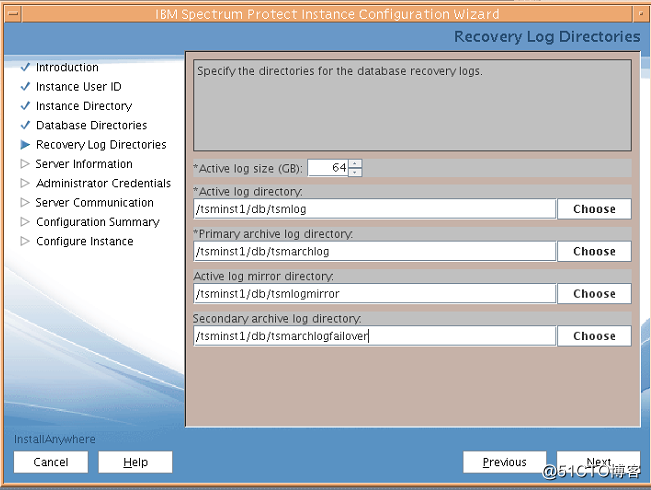Image resolution: width=651 pixels, height=490 pixels.
Task: Click the Secondary archive log directory field
Action: [374, 336]
